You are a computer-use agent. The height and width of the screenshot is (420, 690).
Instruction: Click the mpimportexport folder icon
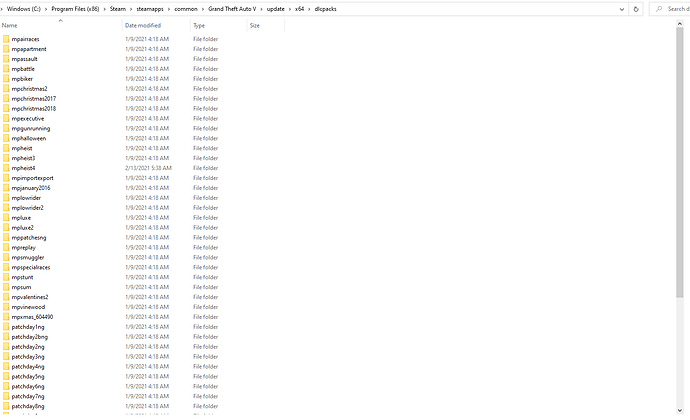coord(6,178)
